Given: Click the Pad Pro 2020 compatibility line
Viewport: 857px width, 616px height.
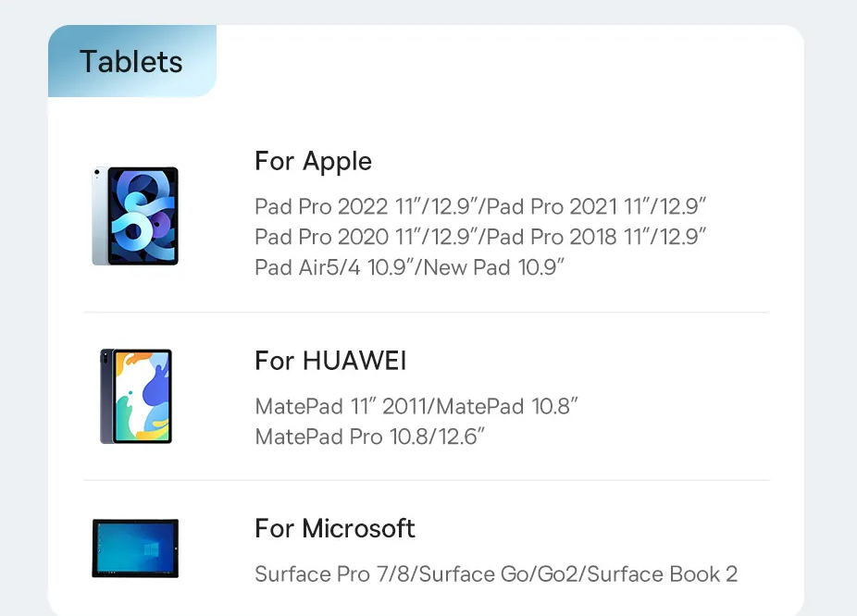Looking at the screenshot, I should (x=480, y=237).
